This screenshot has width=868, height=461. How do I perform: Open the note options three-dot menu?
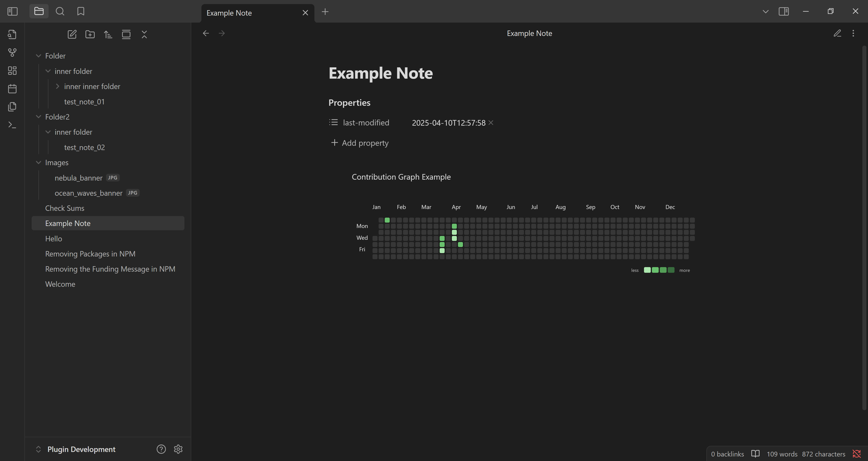coord(854,33)
